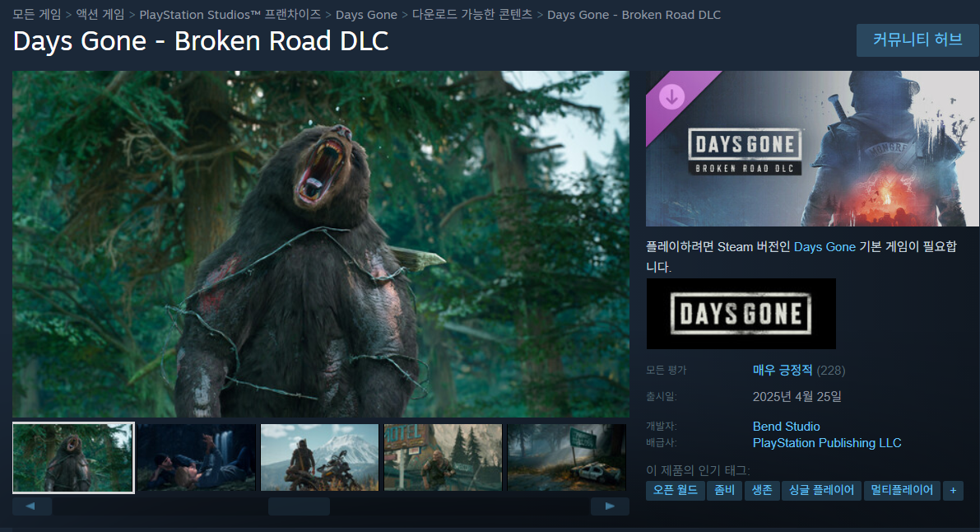Click the right arrow of the thumbnail scroller
This screenshot has width=980, height=532.
(x=610, y=506)
